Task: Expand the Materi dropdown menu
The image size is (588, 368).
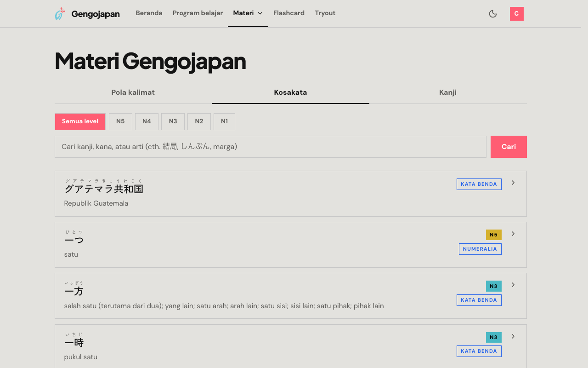Action: (x=248, y=13)
